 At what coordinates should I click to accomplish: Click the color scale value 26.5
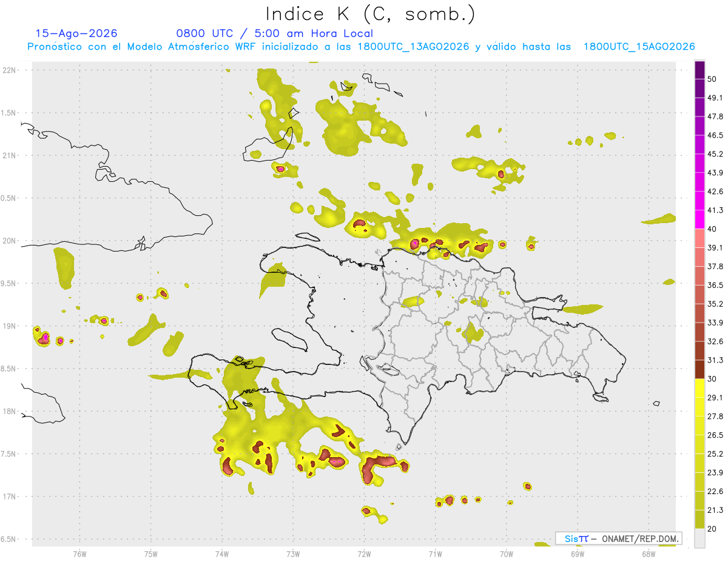(x=715, y=435)
